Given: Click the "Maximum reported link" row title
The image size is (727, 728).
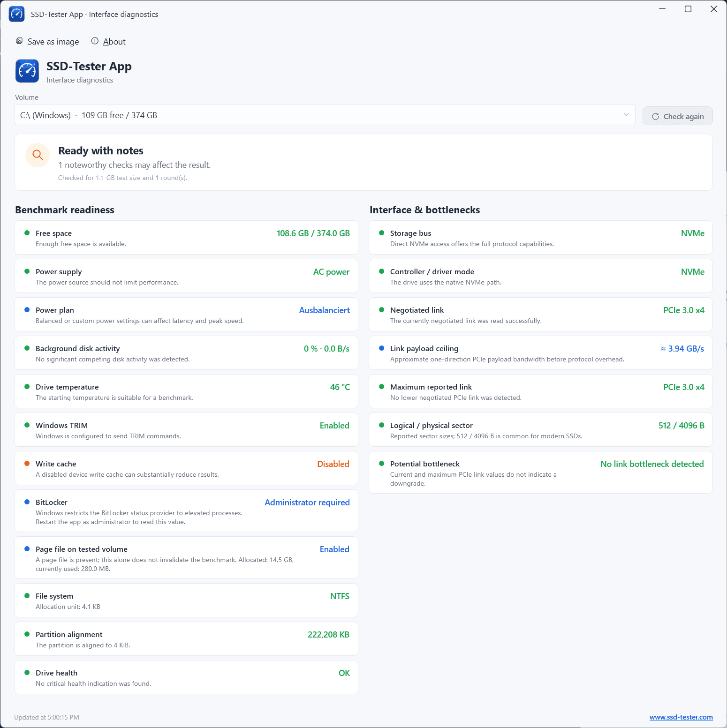Looking at the screenshot, I should (x=431, y=387).
